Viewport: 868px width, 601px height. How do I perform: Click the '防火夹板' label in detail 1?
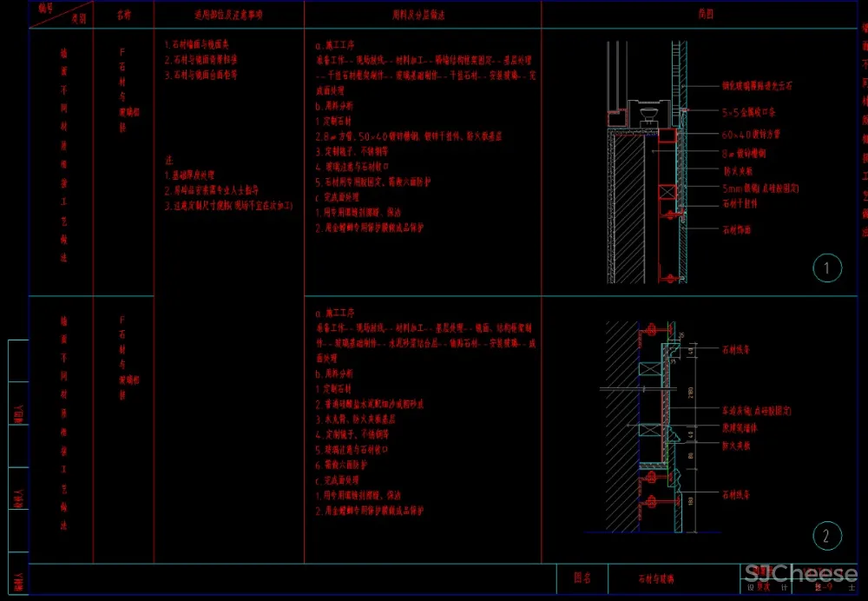tap(739, 171)
